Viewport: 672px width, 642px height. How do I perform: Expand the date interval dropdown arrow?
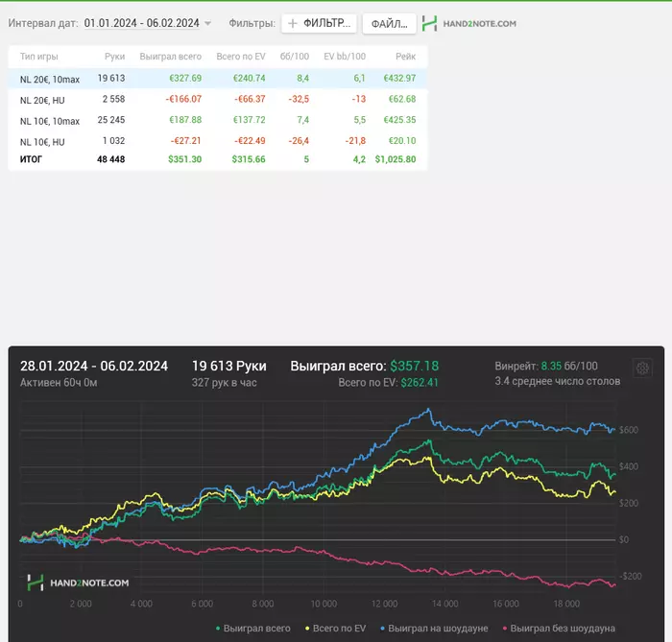point(208,23)
